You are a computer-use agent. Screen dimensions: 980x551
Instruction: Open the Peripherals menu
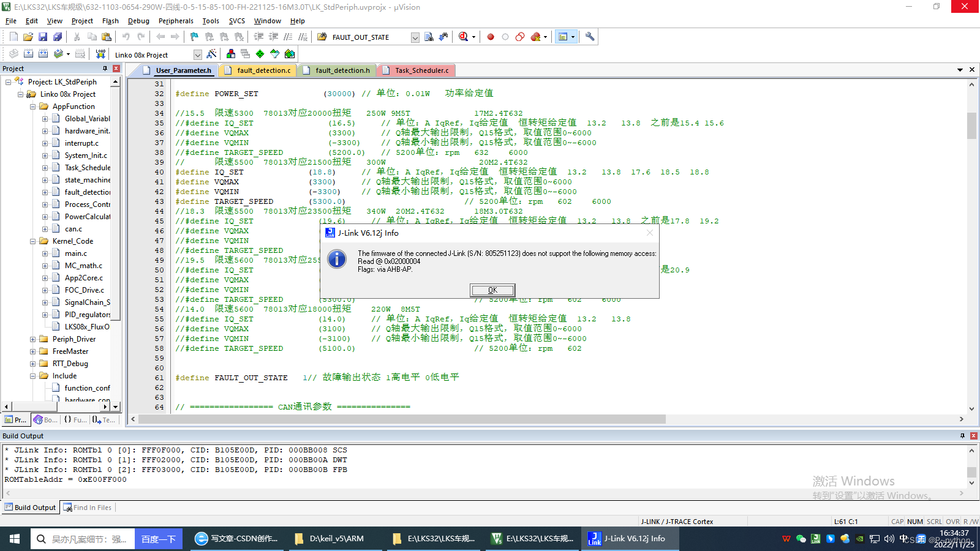coord(176,20)
